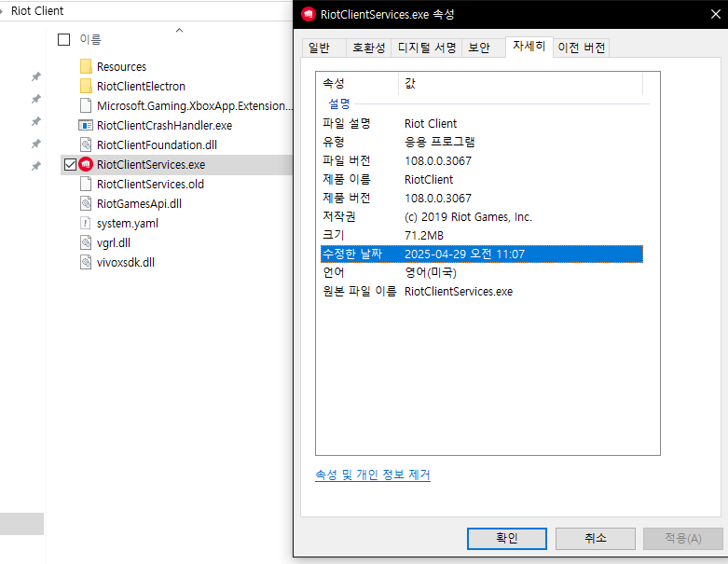Image resolution: width=728 pixels, height=564 pixels.
Task: Select the 언어 property row
Action: 482,272
